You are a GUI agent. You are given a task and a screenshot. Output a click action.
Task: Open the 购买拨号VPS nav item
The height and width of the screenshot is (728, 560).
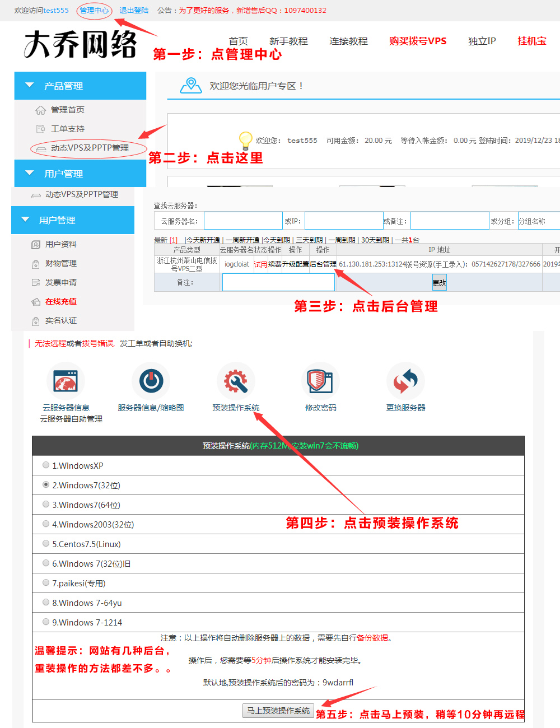[x=418, y=41]
